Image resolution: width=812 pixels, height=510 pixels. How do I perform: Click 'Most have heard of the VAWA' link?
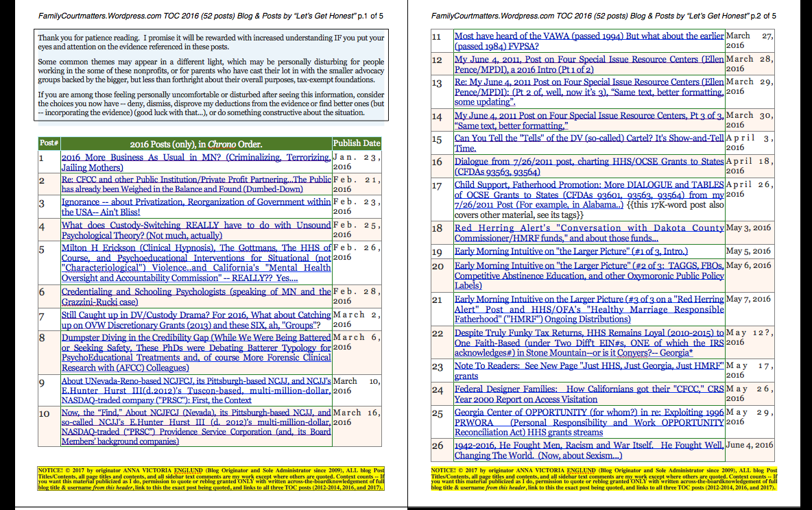point(588,36)
